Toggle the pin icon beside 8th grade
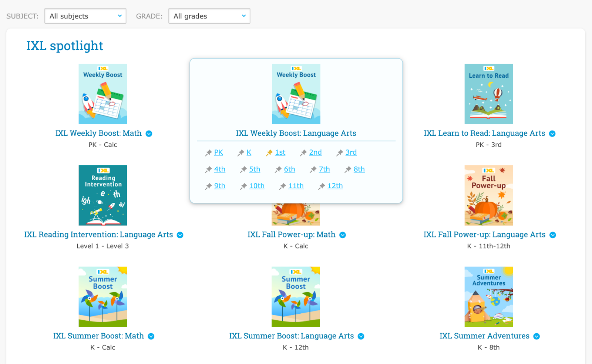Screen dimensions: 592x364 [x=348, y=169]
